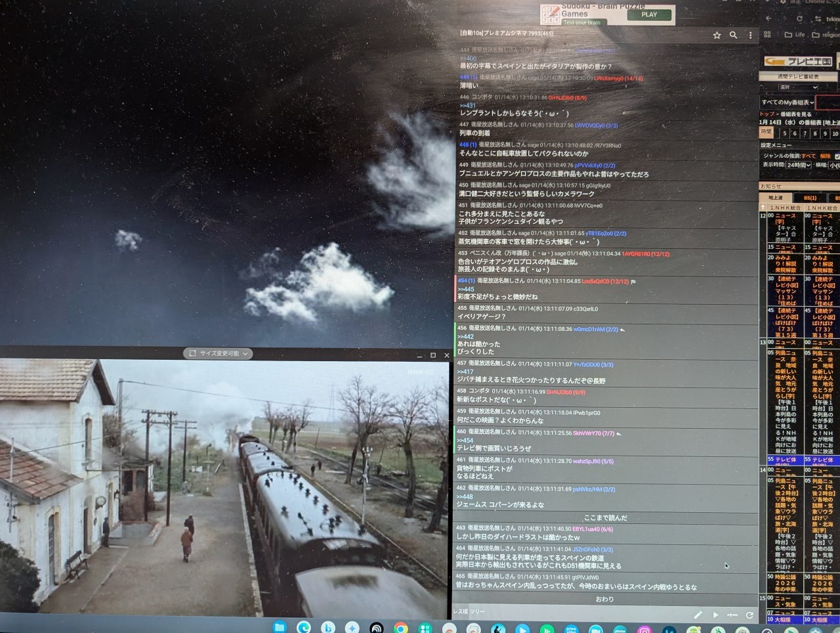This screenshot has width=840, height=633.
Task: Click the トップ breadcrumb link
Action: [766, 114]
